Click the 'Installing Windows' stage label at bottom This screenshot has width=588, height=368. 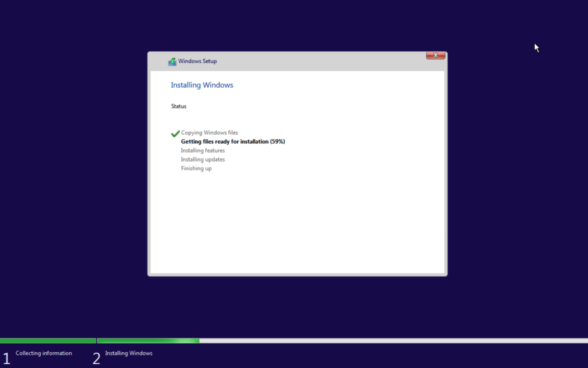click(x=128, y=353)
